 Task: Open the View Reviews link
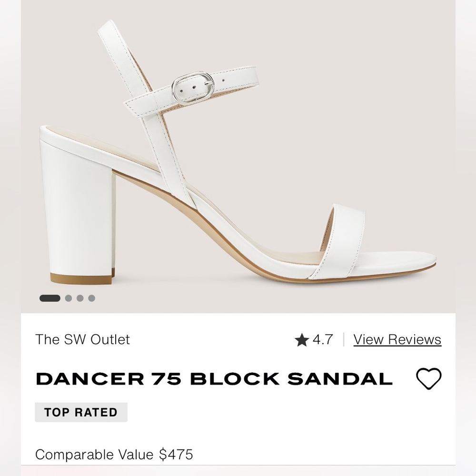[x=397, y=339]
